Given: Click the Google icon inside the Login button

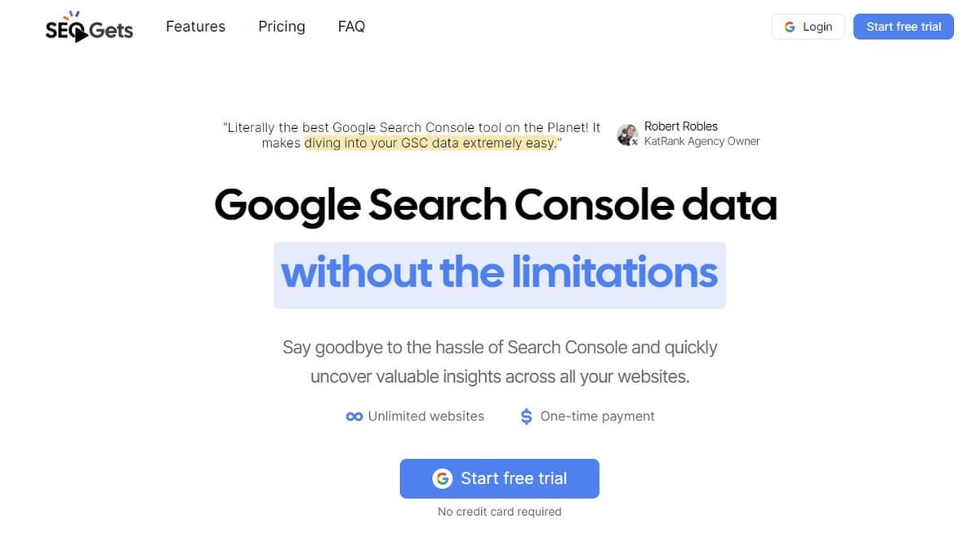Looking at the screenshot, I should coord(790,27).
